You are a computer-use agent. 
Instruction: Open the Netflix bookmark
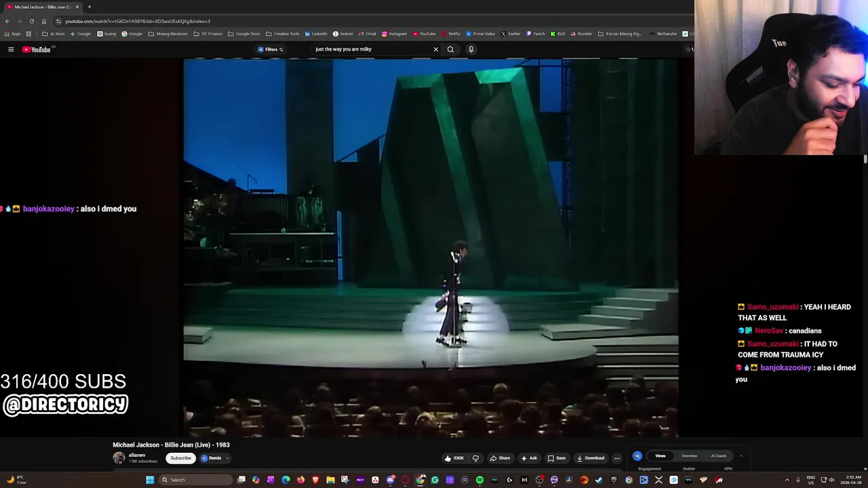coord(451,34)
